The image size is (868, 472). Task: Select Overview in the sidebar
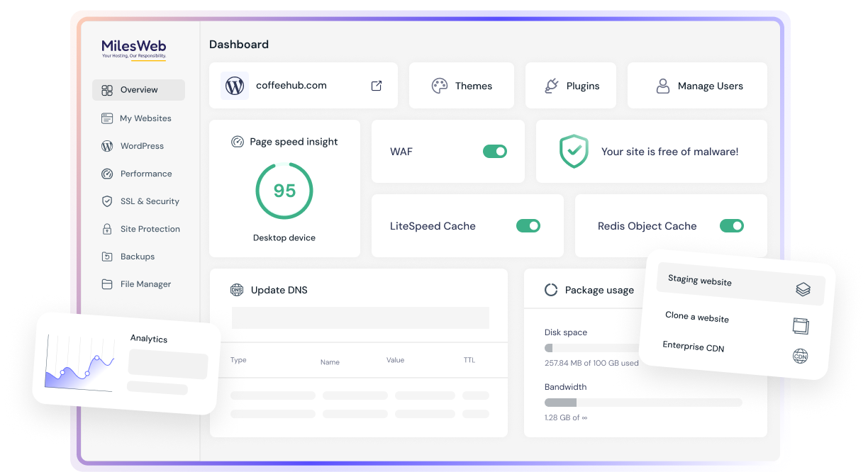[x=138, y=90]
